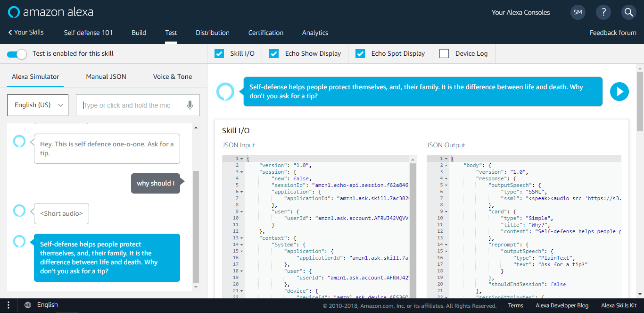Screen dimensions: 644x313
Task: Enable the Device Log checkbox
Action: 444,53
